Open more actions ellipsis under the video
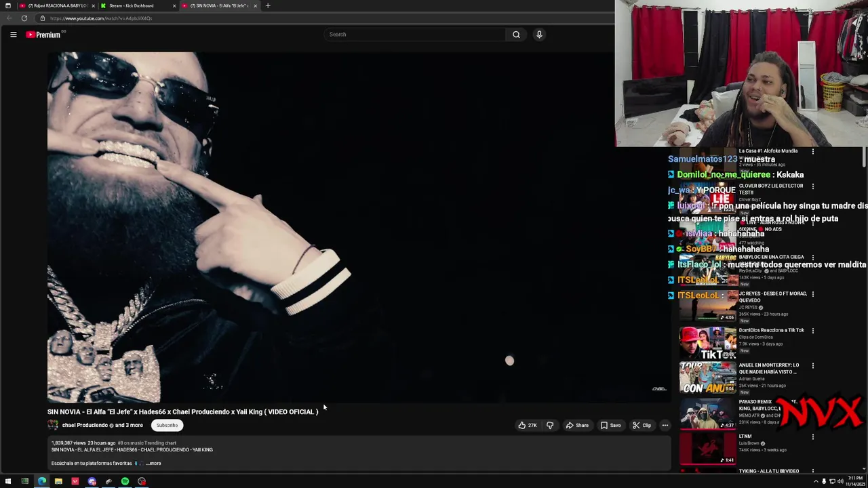 (x=665, y=426)
